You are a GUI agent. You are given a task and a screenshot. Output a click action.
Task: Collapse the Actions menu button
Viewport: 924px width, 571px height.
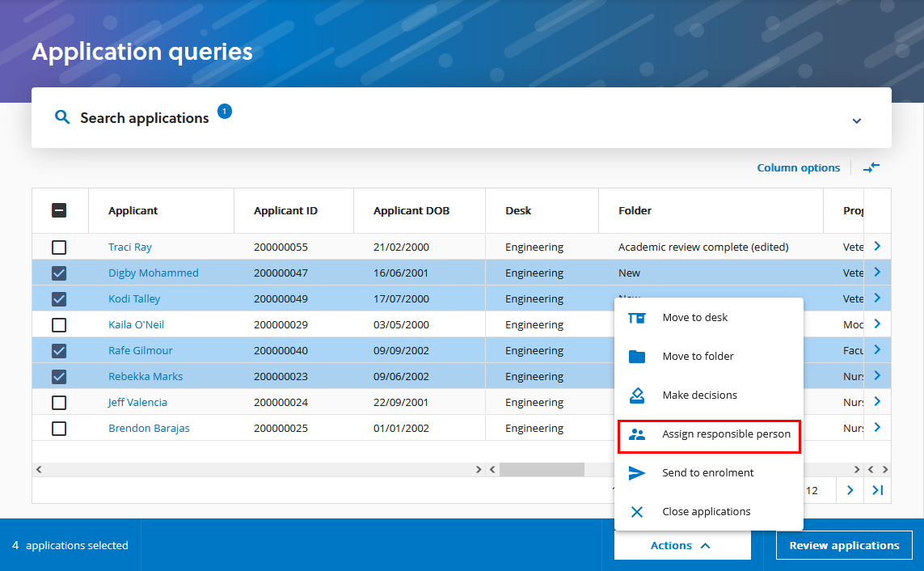(682, 546)
